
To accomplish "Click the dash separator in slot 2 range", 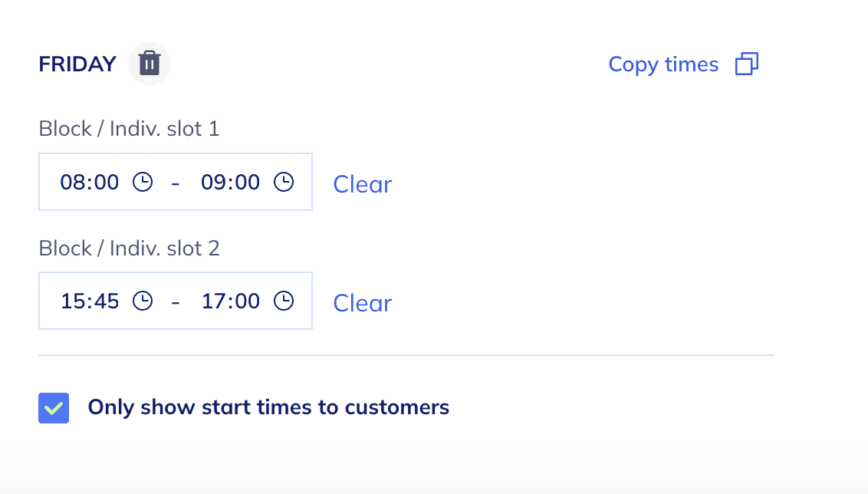I will (176, 301).
